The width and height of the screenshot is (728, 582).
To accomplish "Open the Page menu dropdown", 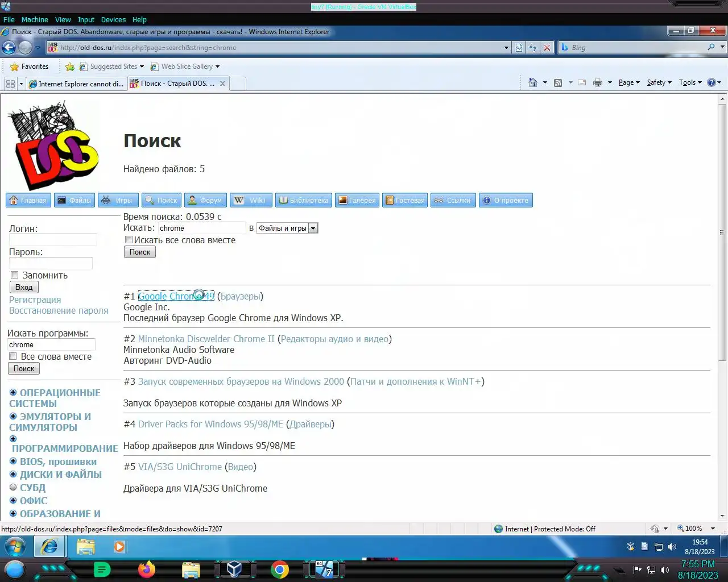I will (629, 82).
